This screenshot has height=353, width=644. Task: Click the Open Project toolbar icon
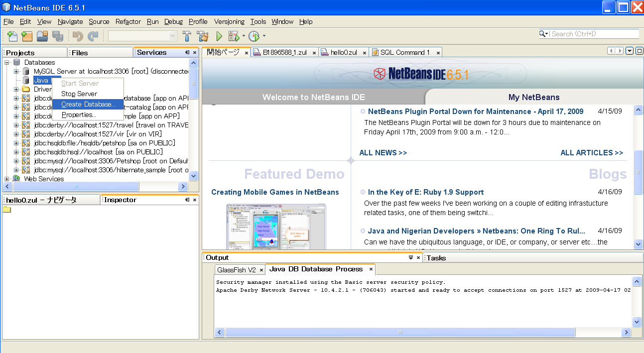click(42, 36)
